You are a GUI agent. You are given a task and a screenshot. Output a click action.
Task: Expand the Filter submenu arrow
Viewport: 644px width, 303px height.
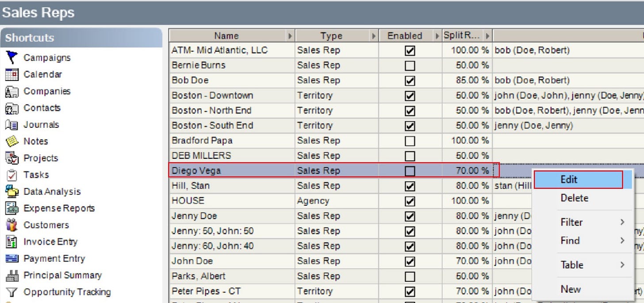pos(622,222)
